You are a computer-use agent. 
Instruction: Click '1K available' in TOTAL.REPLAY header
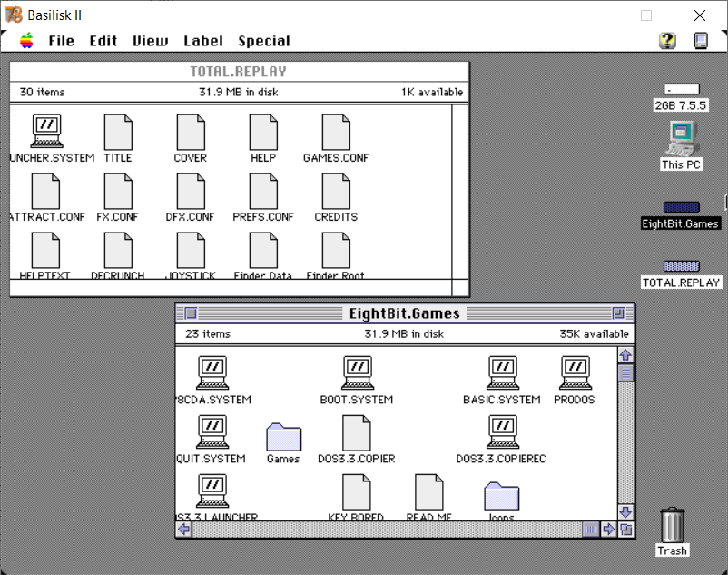432,92
